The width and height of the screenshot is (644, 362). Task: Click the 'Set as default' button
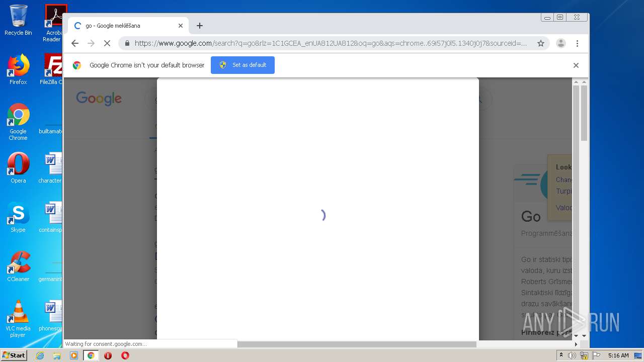click(x=243, y=65)
